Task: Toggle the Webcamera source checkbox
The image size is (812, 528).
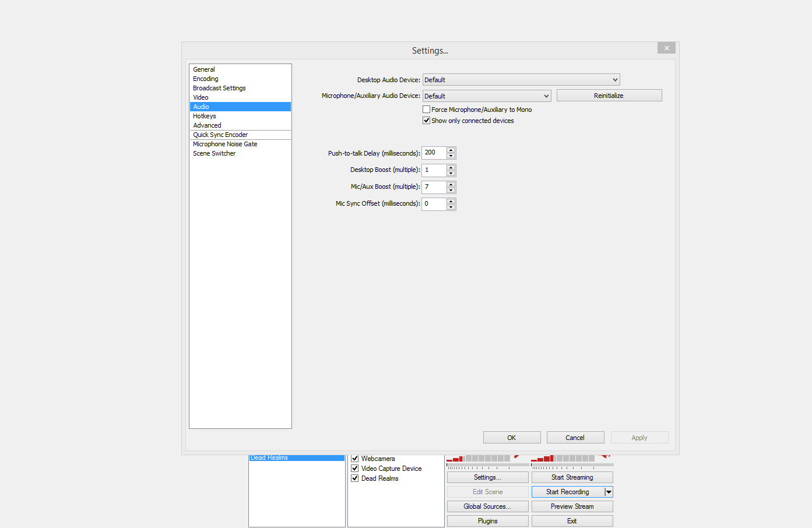Action: 355,459
